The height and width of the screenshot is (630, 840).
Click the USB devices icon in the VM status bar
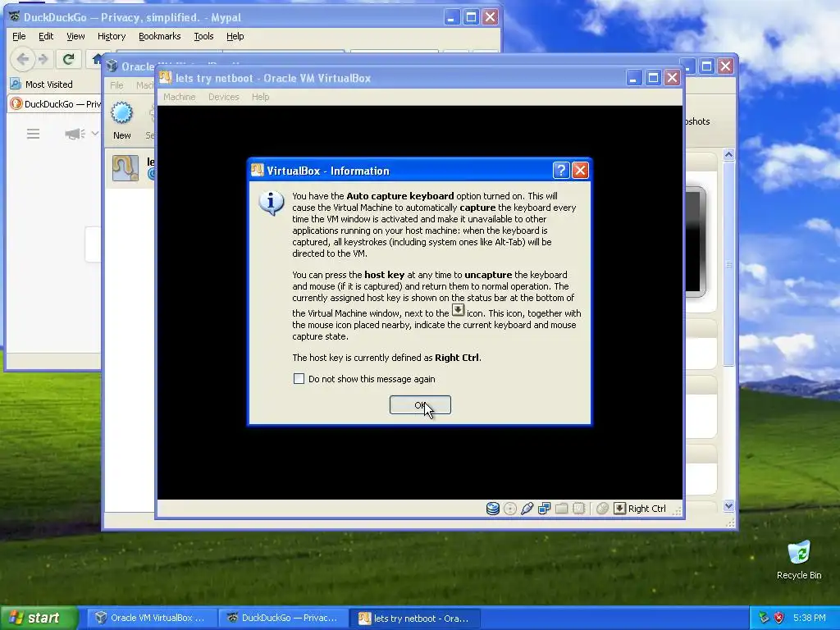(x=527, y=509)
